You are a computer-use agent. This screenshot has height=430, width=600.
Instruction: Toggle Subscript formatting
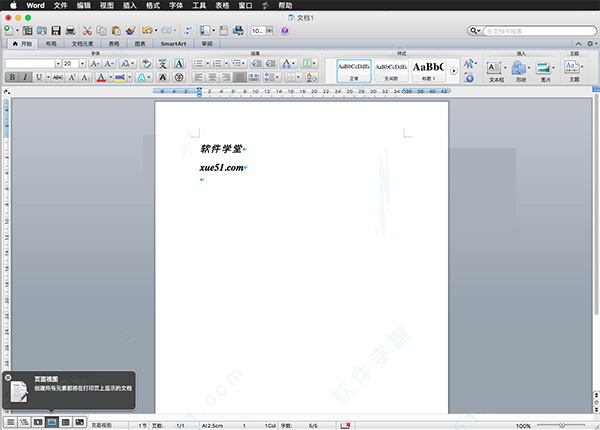(85, 77)
